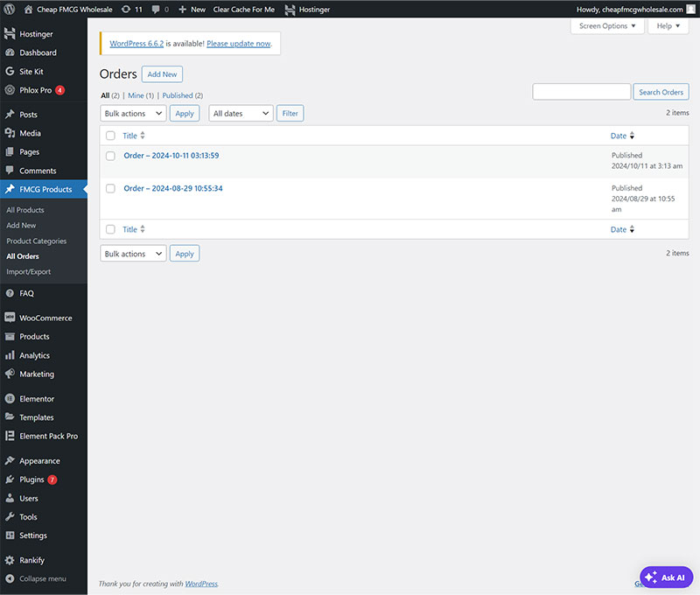Click the Appearance paintbrush icon
The height and width of the screenshot is (595, 700).
click(10, 460)
